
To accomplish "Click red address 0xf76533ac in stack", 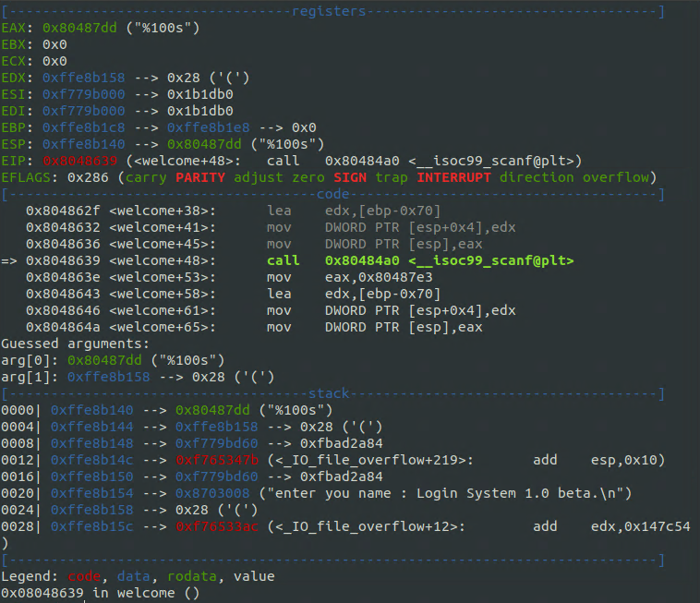I will tap(217, 526).
